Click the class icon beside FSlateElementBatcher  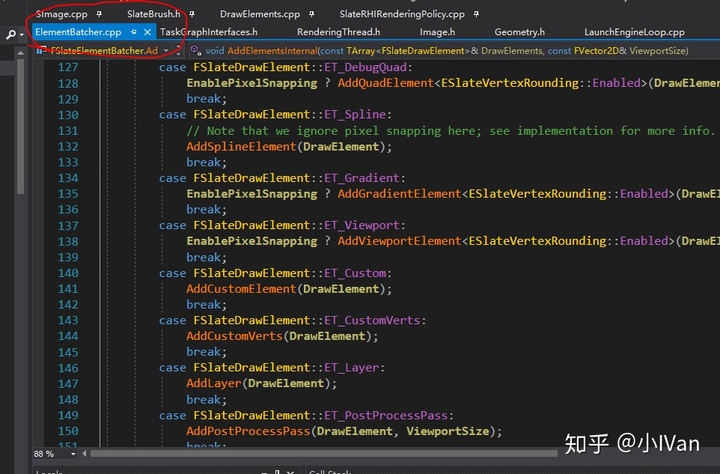click(40, 51)
